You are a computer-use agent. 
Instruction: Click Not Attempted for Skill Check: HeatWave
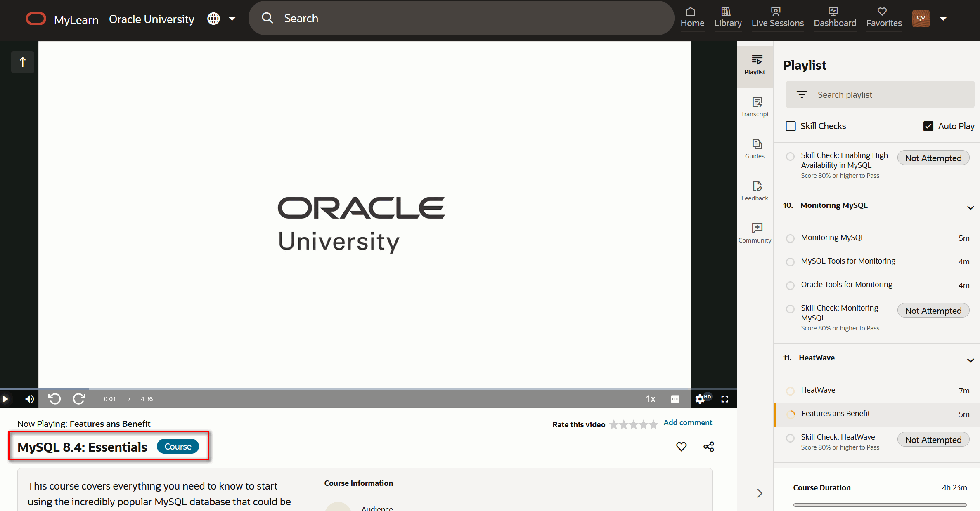933,440
